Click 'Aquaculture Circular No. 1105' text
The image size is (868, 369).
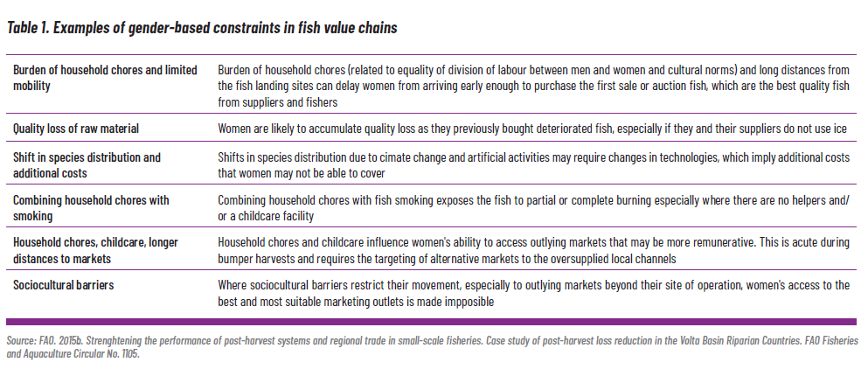click(80, 354)
